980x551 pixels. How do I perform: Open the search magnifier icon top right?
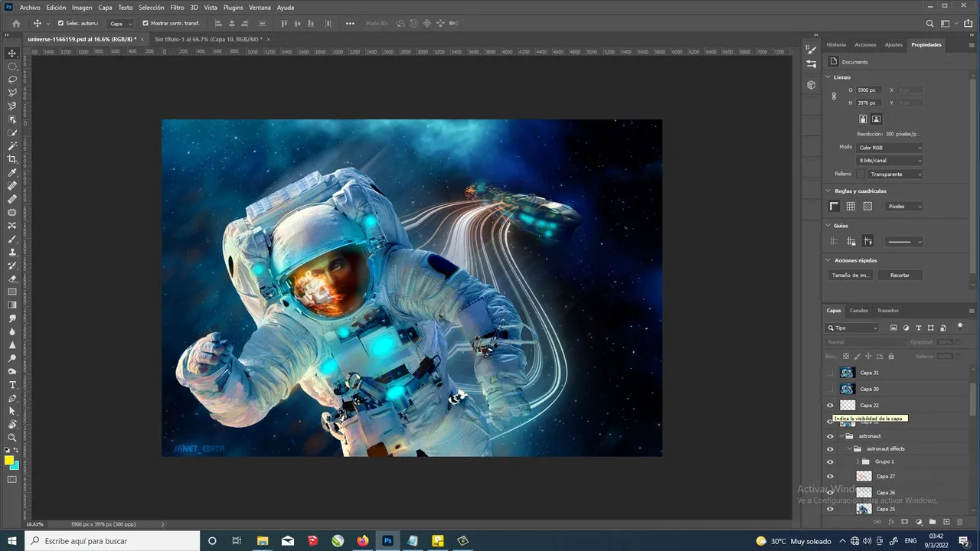[x=930, y=24]
